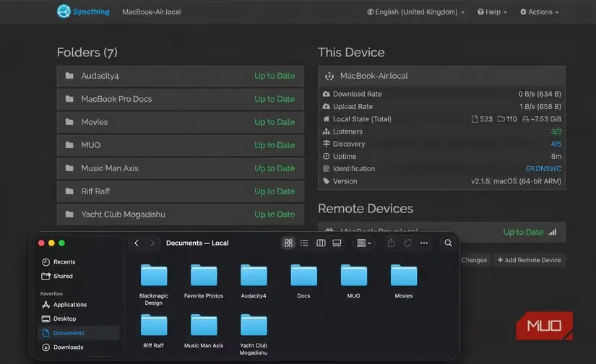Select the Audacity4 folder in Finder

(x=254, y=275)
